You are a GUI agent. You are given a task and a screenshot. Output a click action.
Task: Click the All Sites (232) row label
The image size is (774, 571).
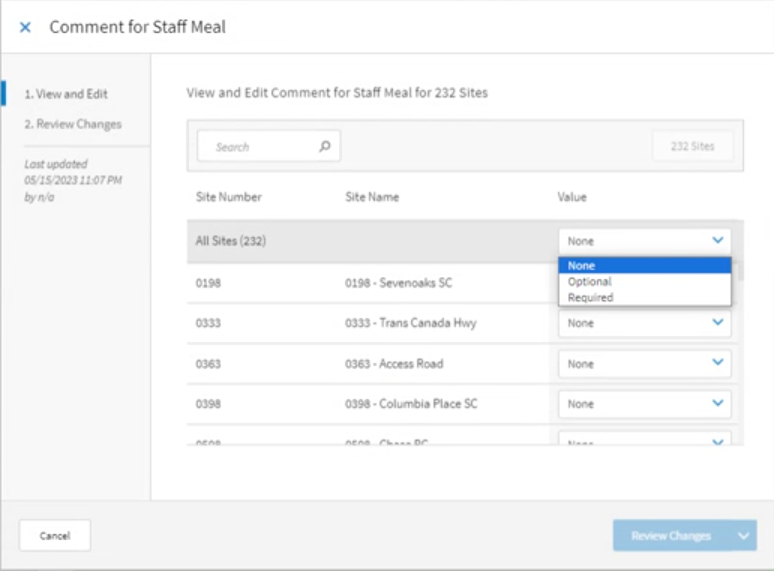click(231, 241)
